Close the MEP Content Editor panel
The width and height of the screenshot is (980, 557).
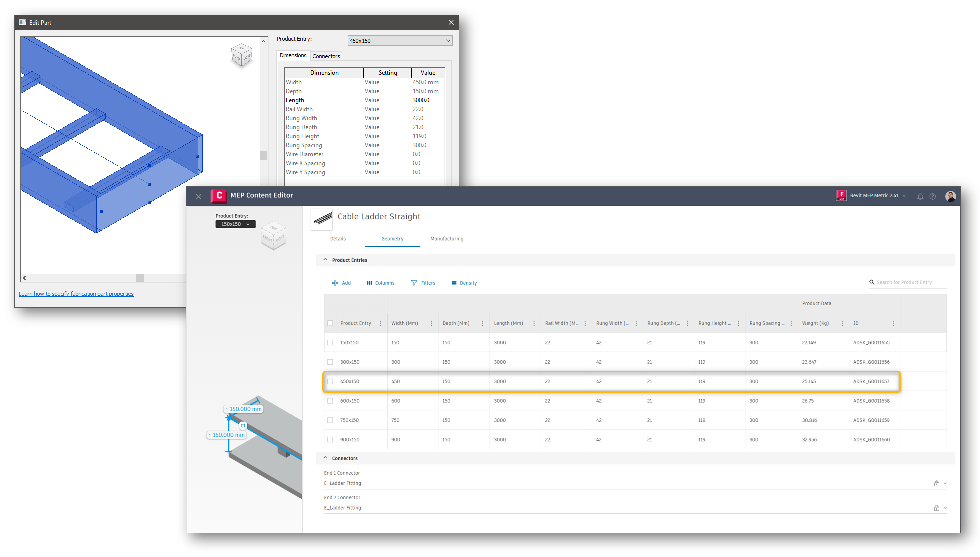[199, 197]
